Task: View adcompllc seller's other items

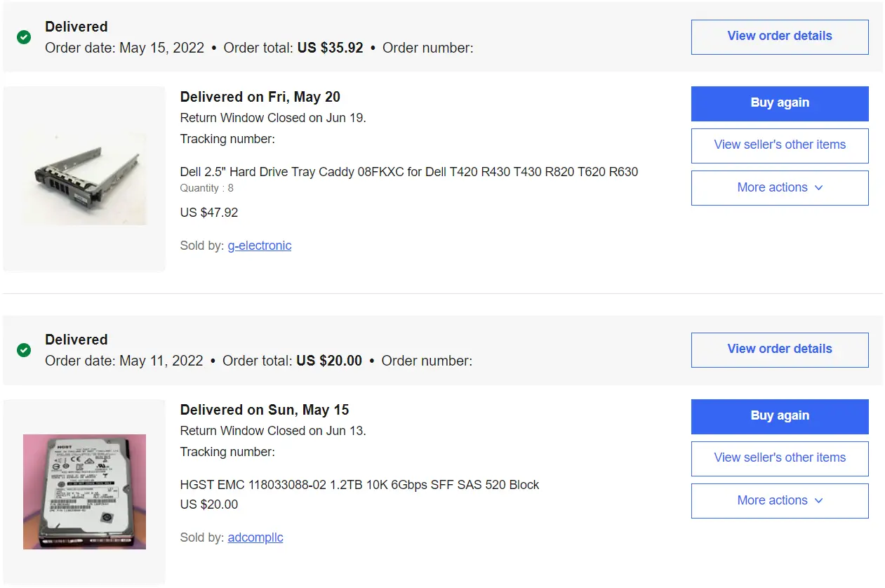Action: tap(779, 458)
